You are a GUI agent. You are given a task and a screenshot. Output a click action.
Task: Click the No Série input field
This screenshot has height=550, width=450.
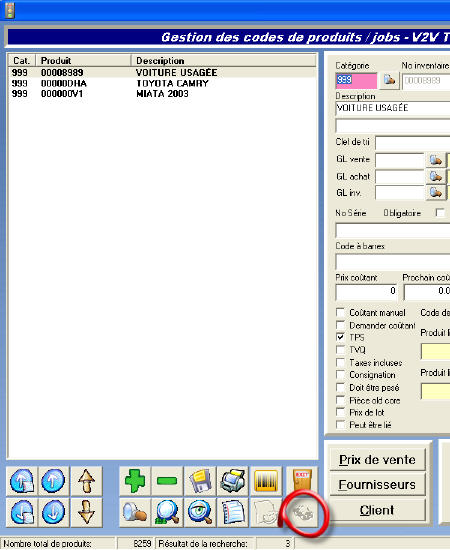point(392,230)
